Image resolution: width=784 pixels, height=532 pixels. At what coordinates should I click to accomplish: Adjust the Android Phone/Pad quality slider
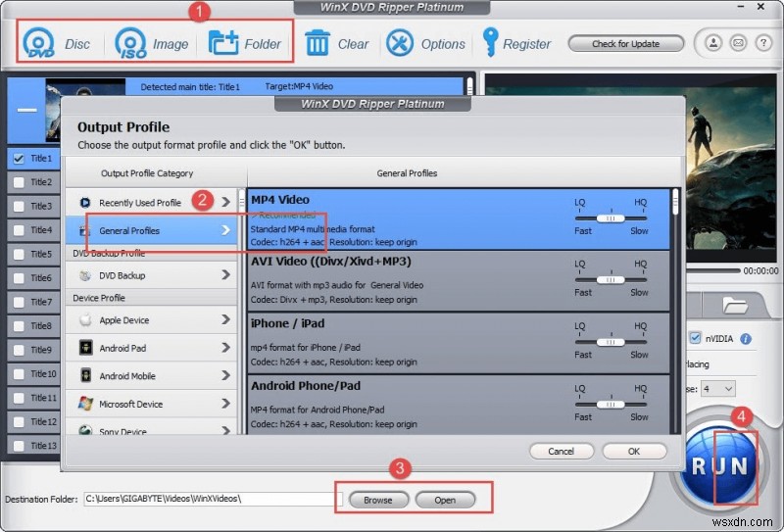[x=611, y=404]
